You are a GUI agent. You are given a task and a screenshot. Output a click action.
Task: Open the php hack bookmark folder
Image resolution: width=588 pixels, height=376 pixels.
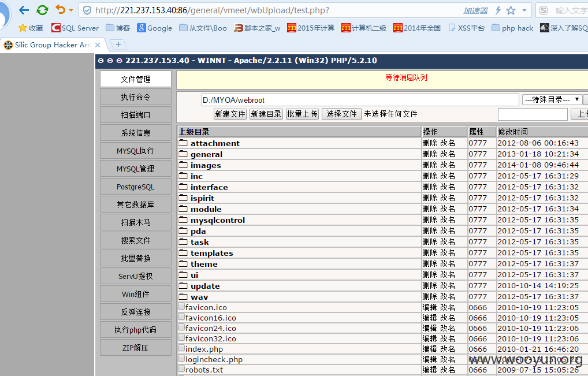click(x=512, y=28)
